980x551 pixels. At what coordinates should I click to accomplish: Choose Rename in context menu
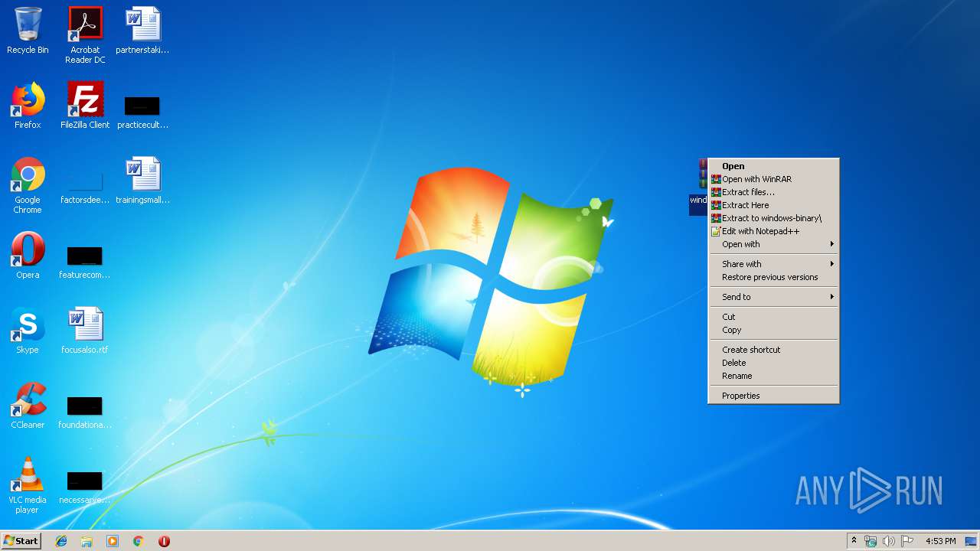[x=773, y=376]
